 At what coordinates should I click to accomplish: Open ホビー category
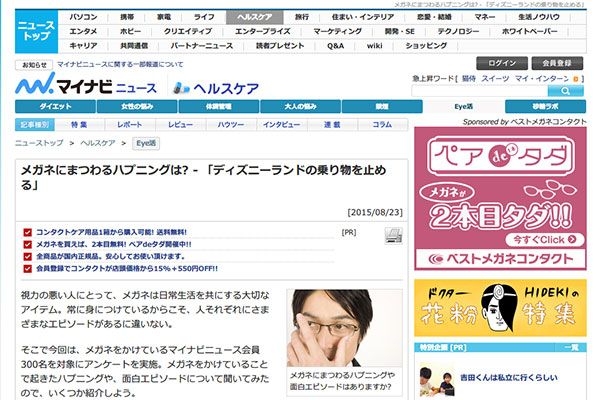(130, 31)
